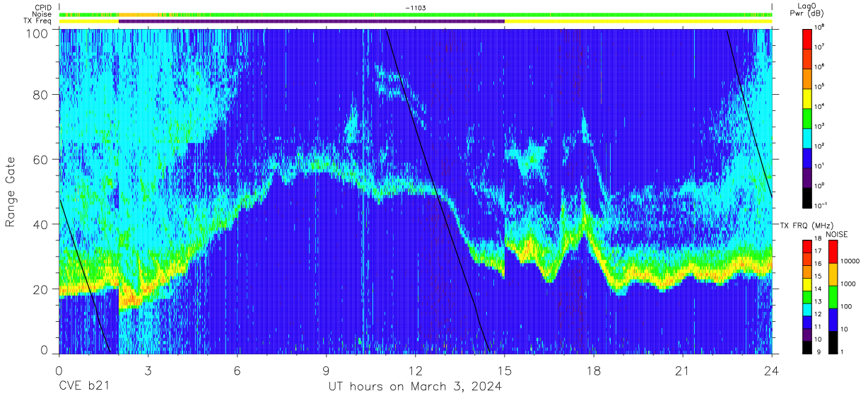Click the 80 tick label on Range Gate axis
This screenshot has width=868, height=401.
pos(41,95)
